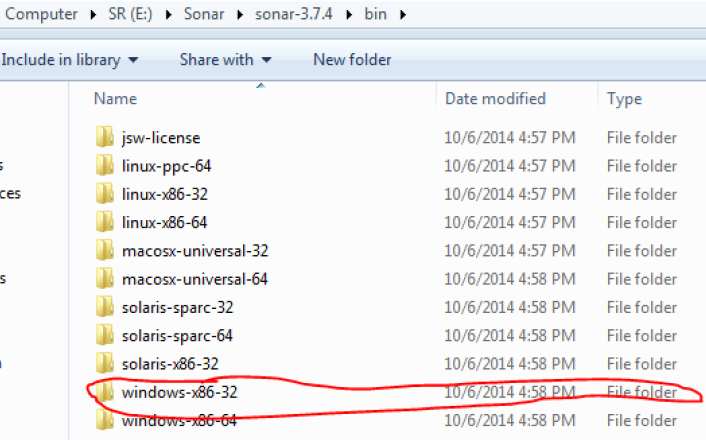This screenshot has height=440, width=706.
Task: Click the date modified of jsw-license
Action: pyautogui.click(x=510, y=137)
